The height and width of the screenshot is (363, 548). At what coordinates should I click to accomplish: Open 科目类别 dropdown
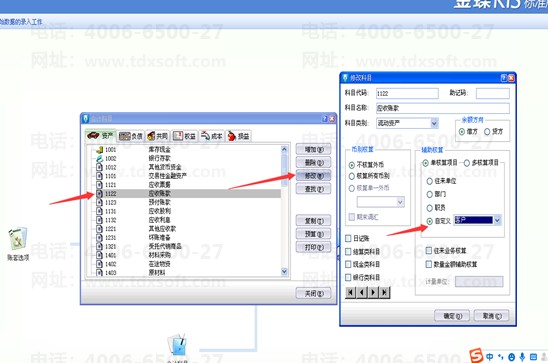(x=434, y=123)
